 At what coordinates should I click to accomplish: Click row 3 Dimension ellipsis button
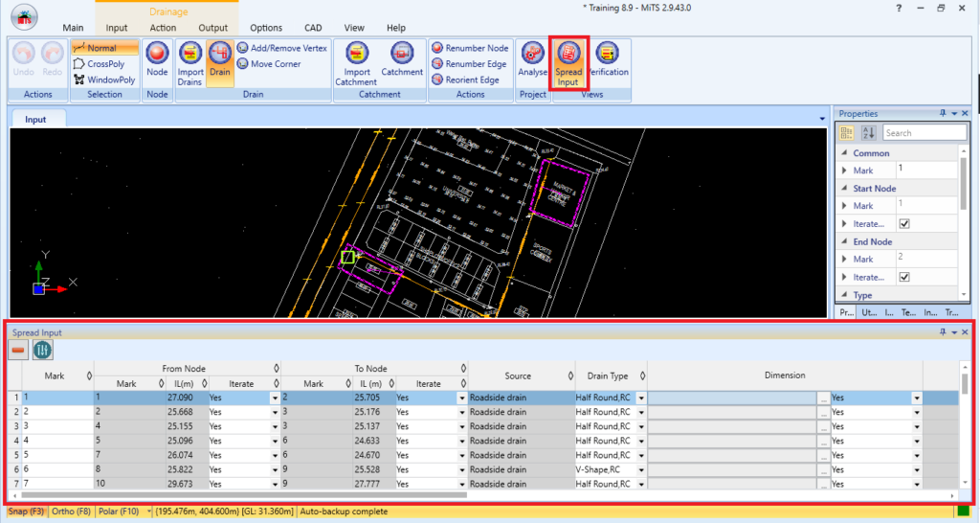(824, 426)
